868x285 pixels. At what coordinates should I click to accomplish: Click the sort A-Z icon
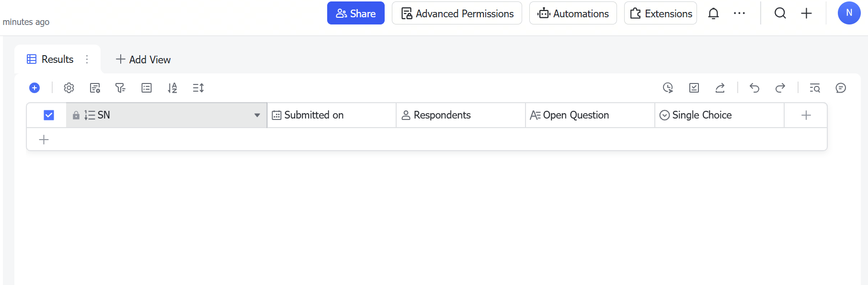(172, 88)
